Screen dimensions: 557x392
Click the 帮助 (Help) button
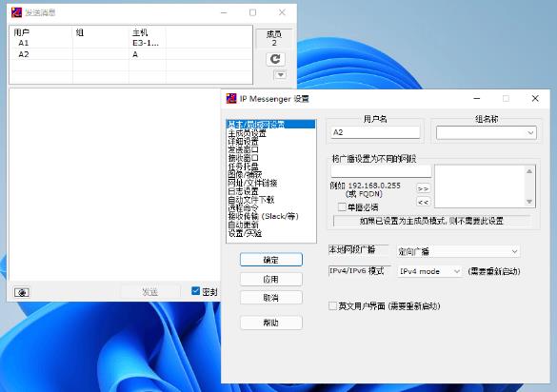(x=271, y=323)
